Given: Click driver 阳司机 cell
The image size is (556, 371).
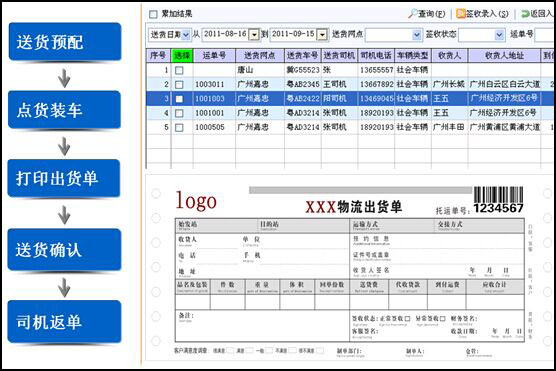Looking at the screenshot, I should point(339,99).
